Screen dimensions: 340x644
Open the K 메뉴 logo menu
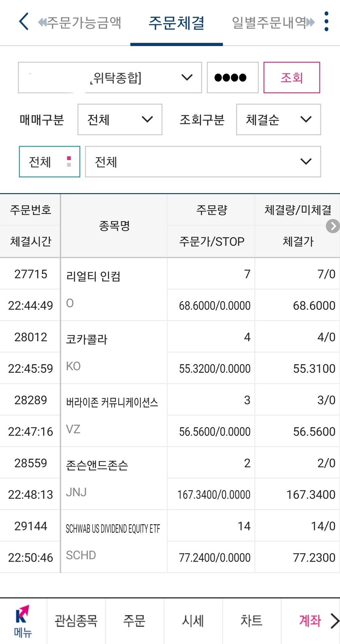coord(23,621)
